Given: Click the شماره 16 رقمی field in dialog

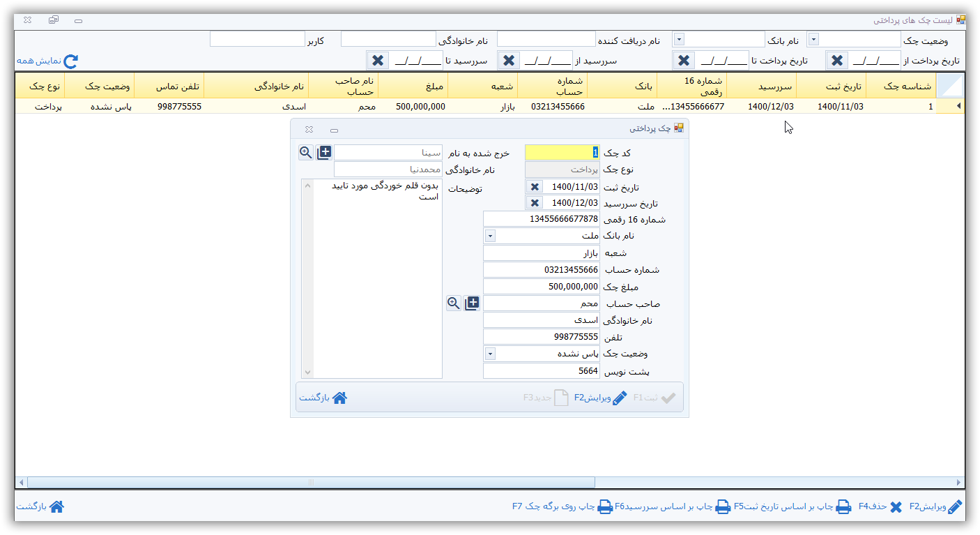Looking at the screenshot, I should [x=541, y=219].
